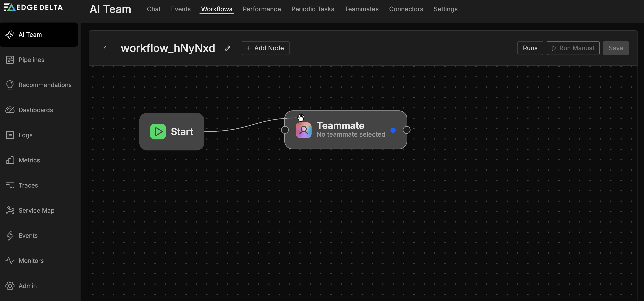
Task: Open the Runs view
Action: (x=530, y=48)
